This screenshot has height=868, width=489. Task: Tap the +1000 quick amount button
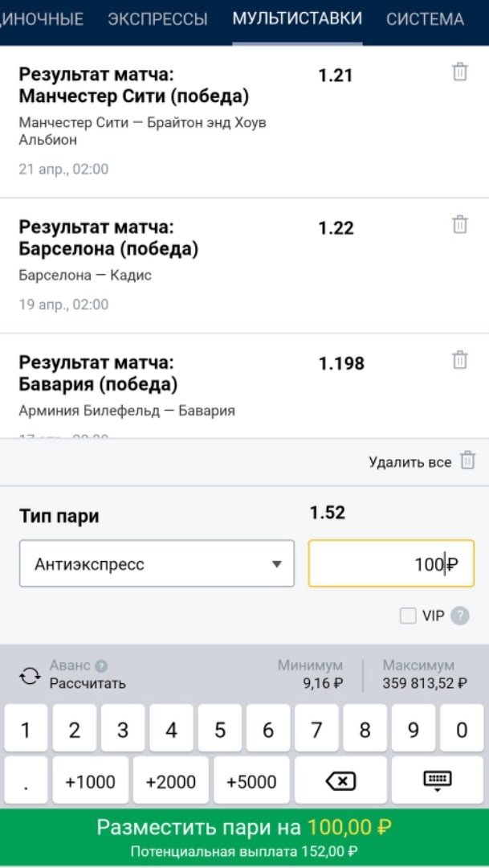tap(90, 780)
